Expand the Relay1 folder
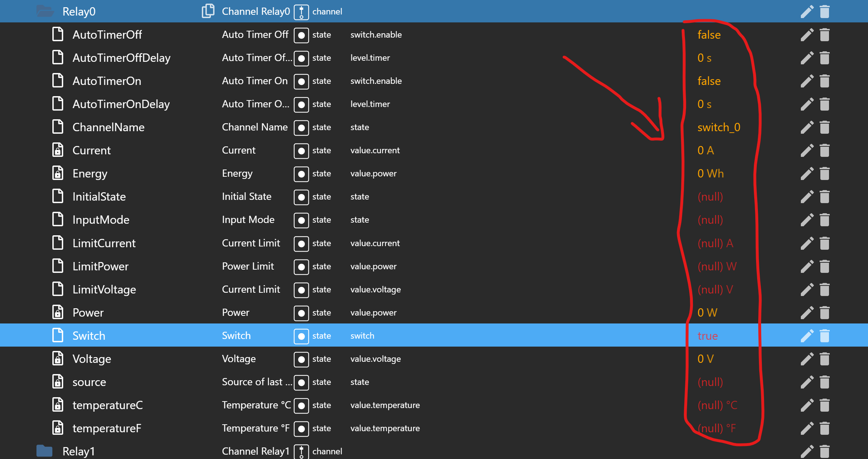Image resolution: width=868 pixels, height=459 pixels. click(44, 451)
